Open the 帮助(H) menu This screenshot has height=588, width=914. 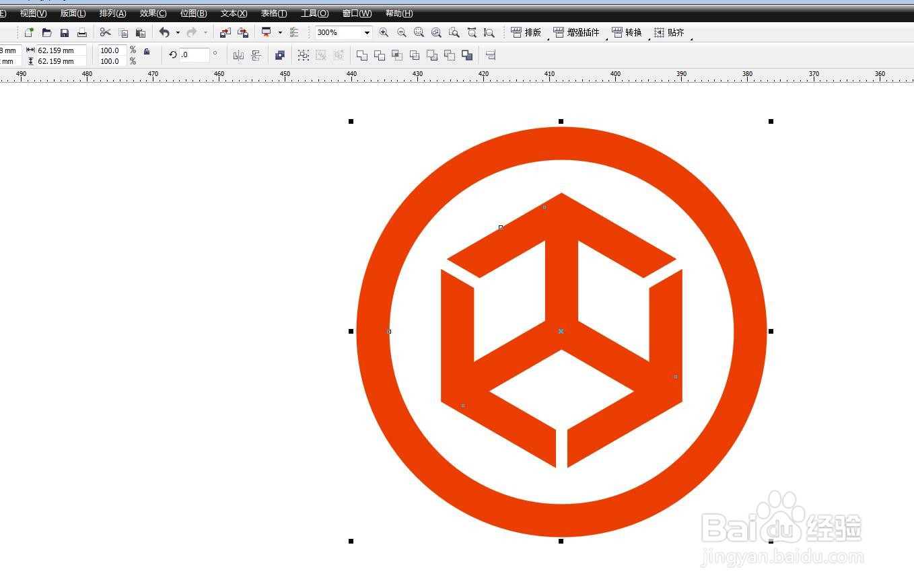coord(399,13)
